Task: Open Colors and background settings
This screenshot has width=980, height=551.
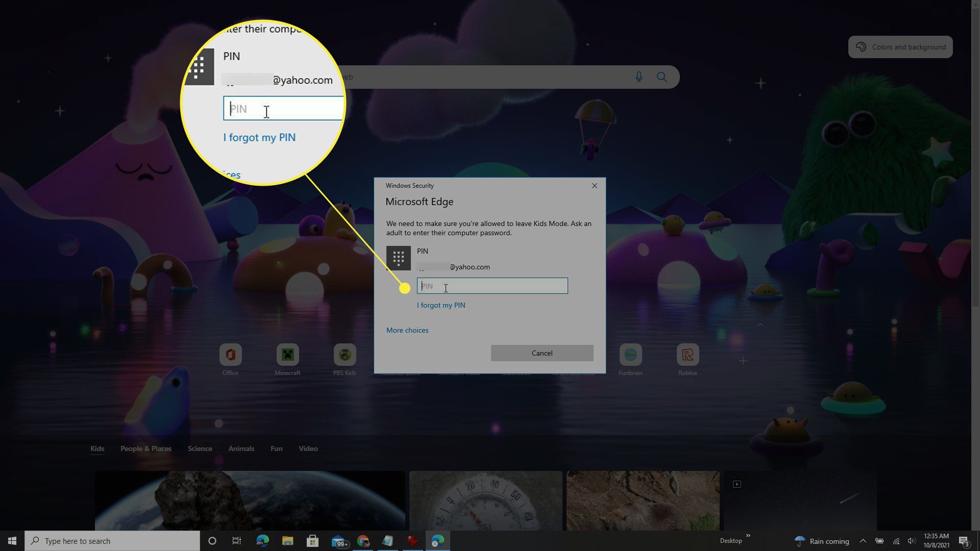Action: tap(900, 47)
